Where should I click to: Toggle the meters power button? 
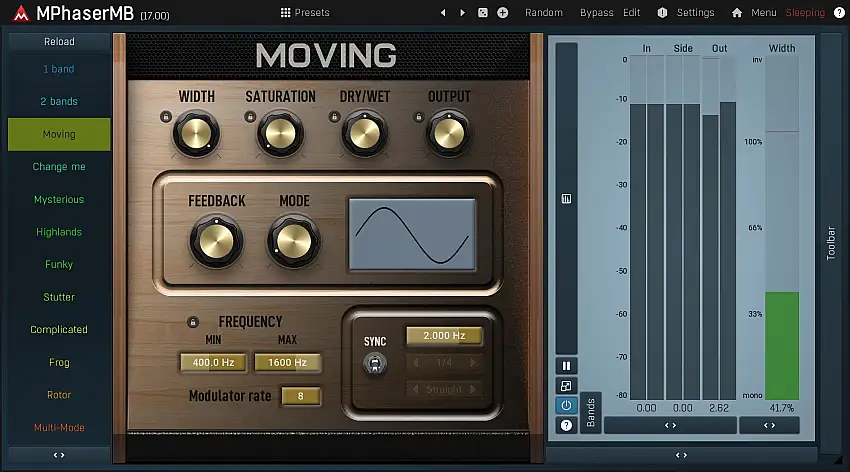click(566, 405)
